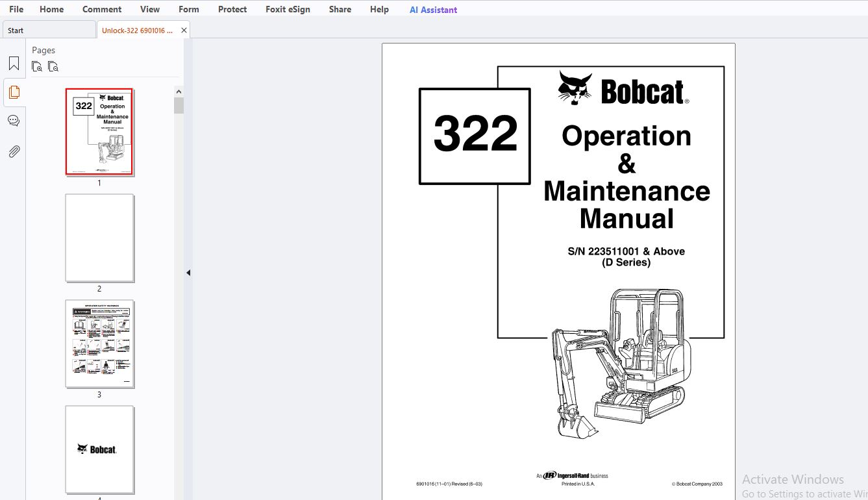Click the Bobcat logo on the cover
This screenshot has width=868, height=500.
tap(623, 89)
